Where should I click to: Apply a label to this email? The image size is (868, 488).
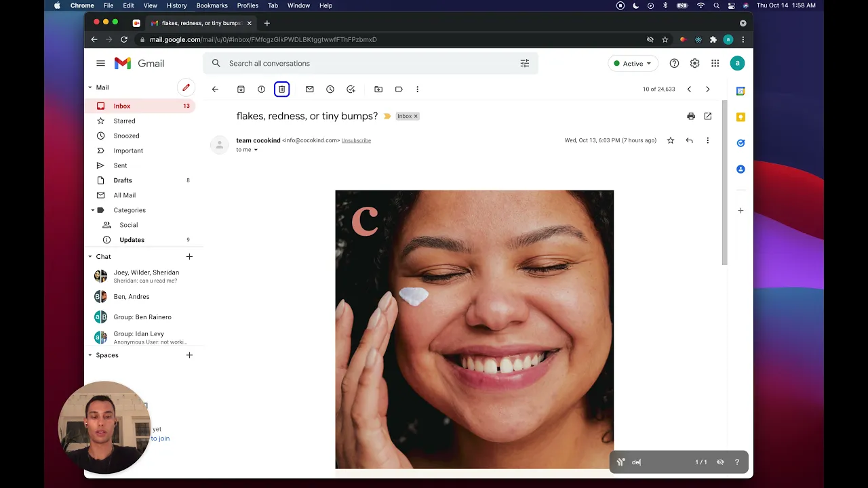pyautogui.click(x=399, y=89)
